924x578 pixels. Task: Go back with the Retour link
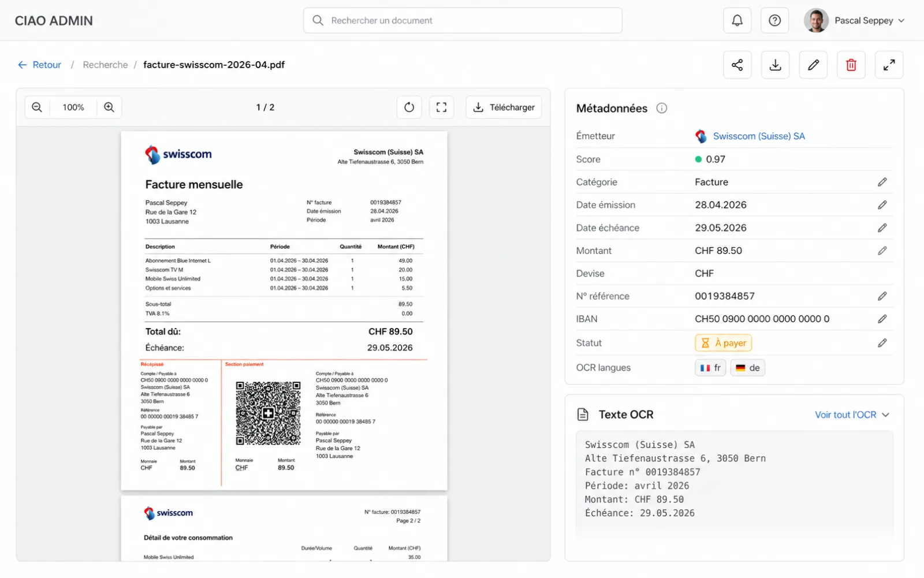point(39,65)
